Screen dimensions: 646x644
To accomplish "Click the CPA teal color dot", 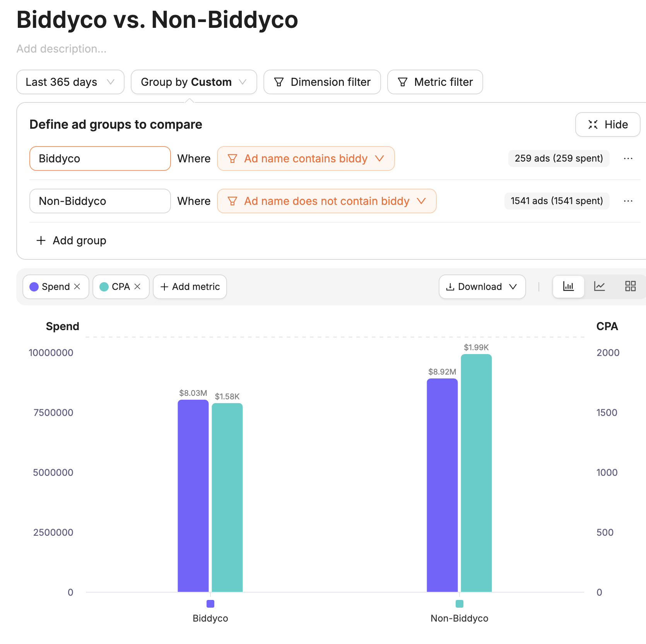I will pos(104,286).
